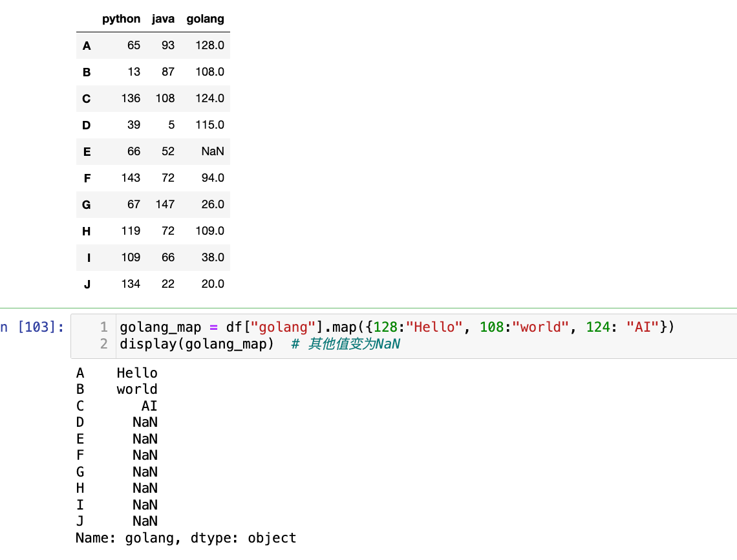This screenshot has height=560, width=737.
Task: Click the python column header
Action: pyautogui.click(x=121, y=19)
